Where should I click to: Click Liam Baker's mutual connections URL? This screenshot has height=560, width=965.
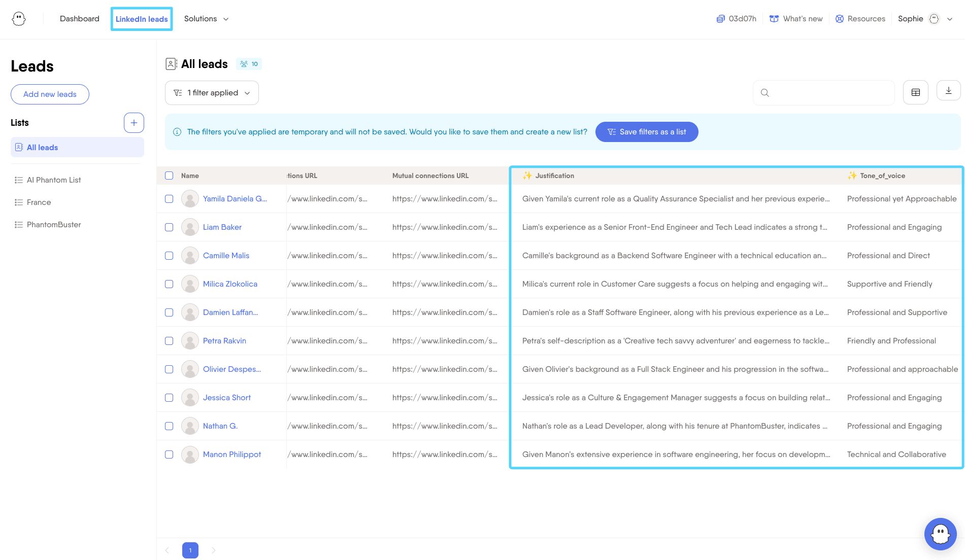[x=445, y=227]
